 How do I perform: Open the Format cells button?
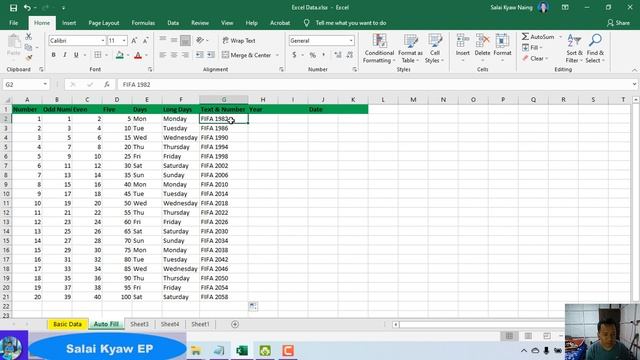coord(502,49)
